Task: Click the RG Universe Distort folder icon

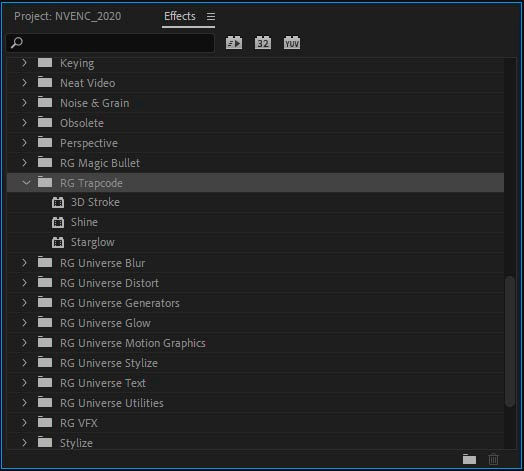Action: coord(45,282)
